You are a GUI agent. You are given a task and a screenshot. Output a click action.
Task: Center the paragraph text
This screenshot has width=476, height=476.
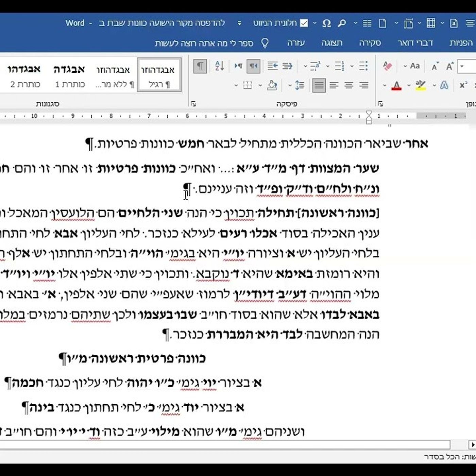click(x=349, y=85)
